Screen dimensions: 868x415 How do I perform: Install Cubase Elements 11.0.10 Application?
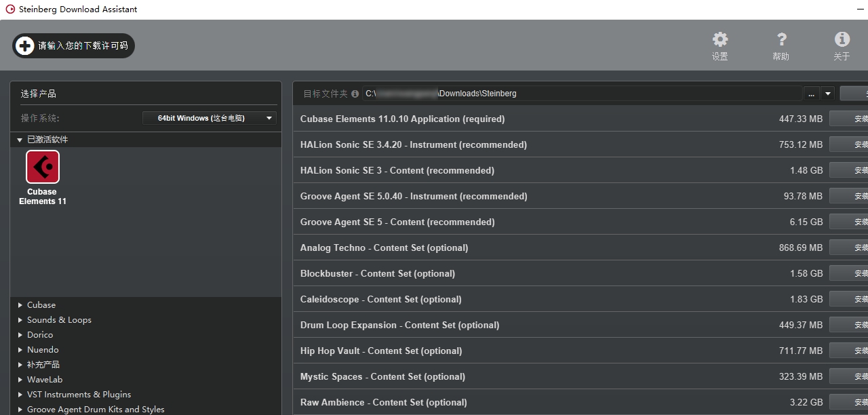coord(849,119)
